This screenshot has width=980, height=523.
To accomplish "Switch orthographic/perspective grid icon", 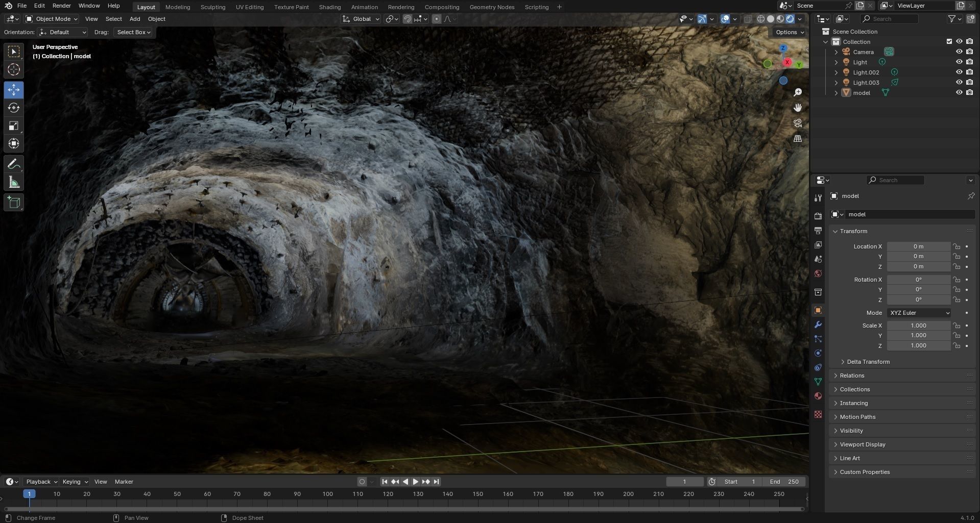I will (x=798, y=138).
